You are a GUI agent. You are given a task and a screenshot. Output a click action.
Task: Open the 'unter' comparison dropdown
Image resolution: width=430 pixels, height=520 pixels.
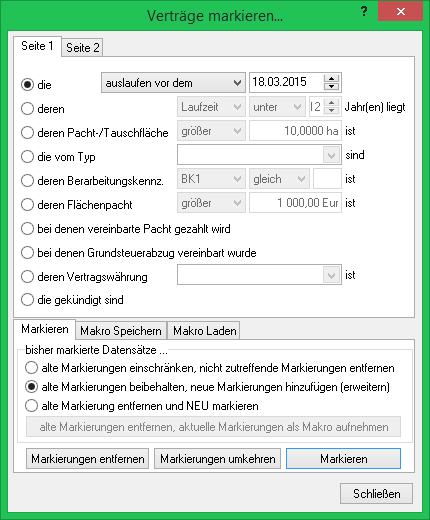(277, 107)
